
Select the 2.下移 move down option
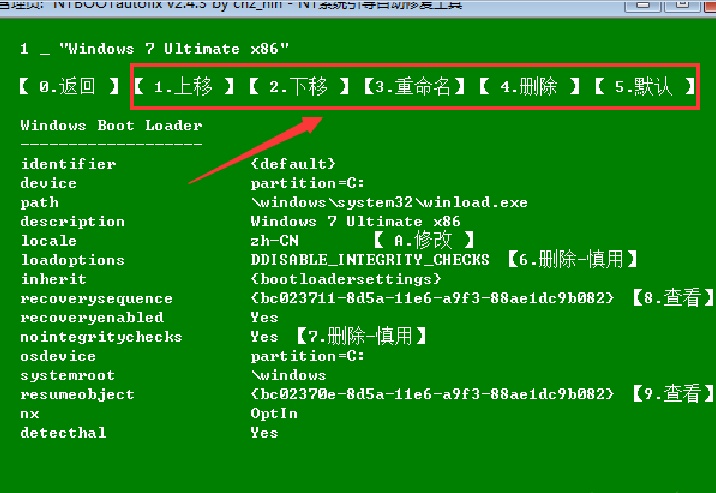click(299, 86)
